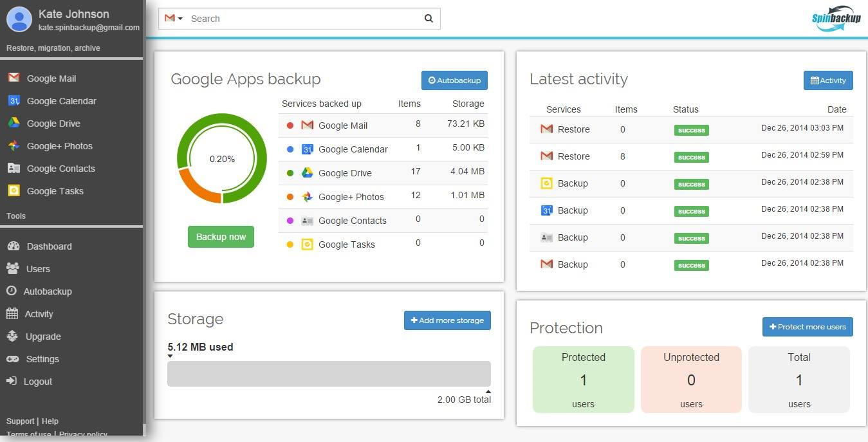Viewport: 868px width, 442px height.
Task: Click the 5.12 MB used label
Action: coord(200,347)
